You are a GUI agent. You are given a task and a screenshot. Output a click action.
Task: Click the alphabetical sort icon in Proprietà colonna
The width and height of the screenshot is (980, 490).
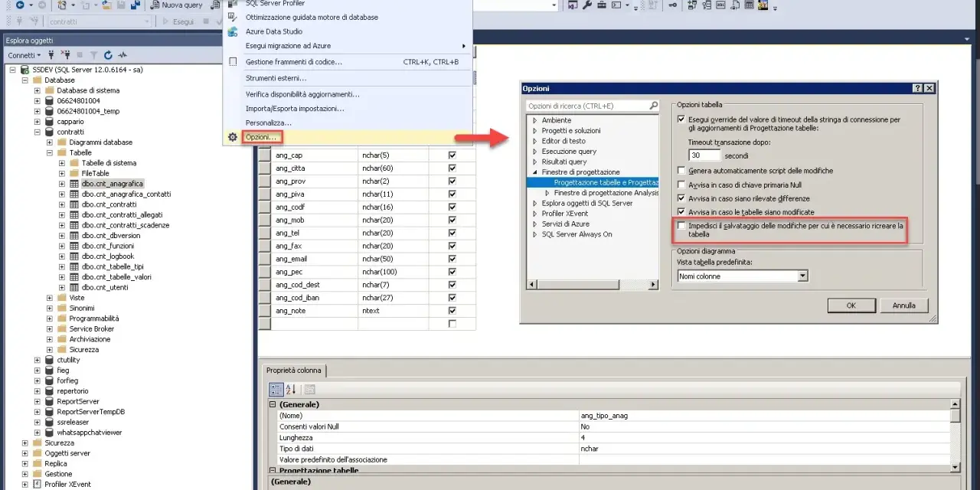pos(291,389)
